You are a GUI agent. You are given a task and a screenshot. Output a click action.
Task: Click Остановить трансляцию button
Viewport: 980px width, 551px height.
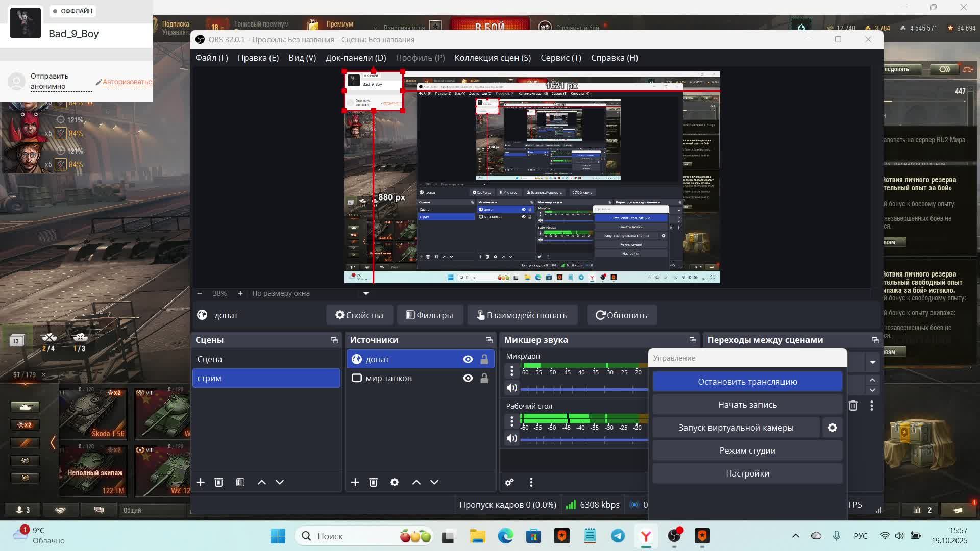click(747, 382)
